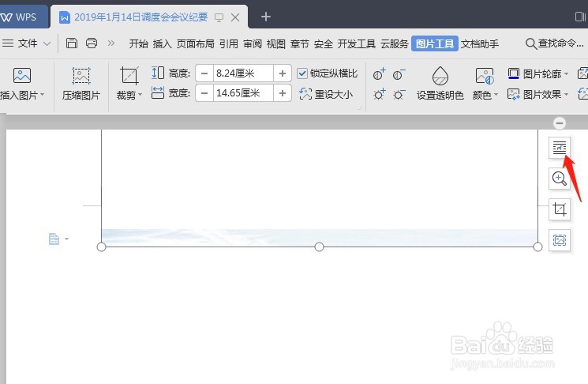Image resolution: width=588 pixels, height=384 pixels.
Task: Decrease width with minus stepper
Action: (x=204, y=93)
